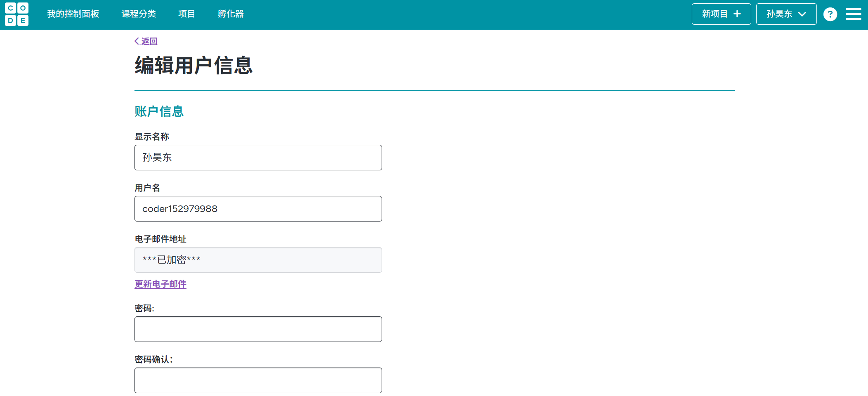The width and height of the screenshot is (868, 396).
Task: Click the back chevron beside 返回
Action: tap(137, 41)
